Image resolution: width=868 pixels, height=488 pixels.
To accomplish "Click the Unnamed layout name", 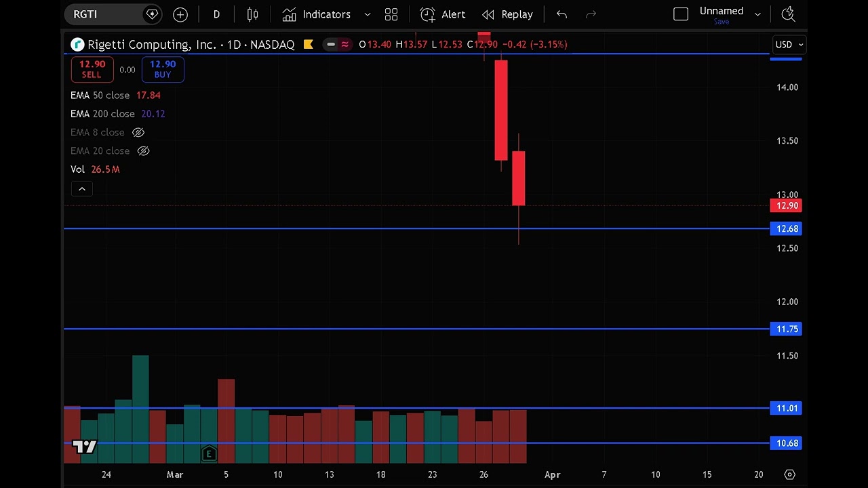I will (x=722, y=11).
